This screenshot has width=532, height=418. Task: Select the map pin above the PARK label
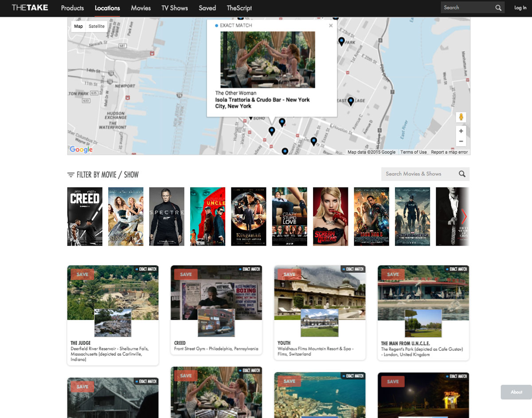click(341, 41)
